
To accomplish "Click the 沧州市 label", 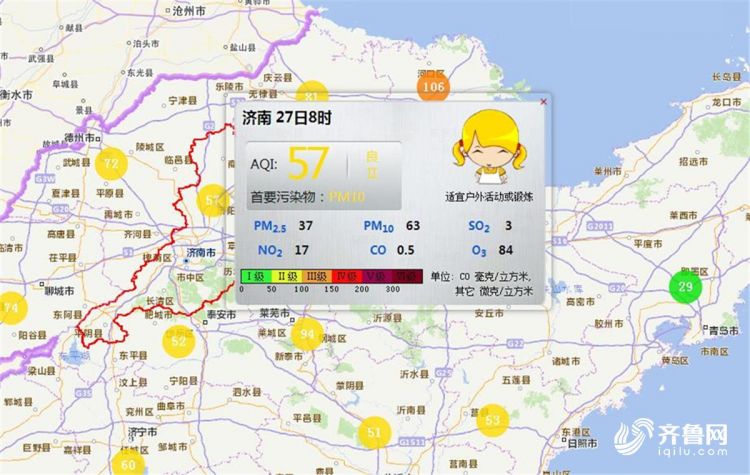I will 188,11.
